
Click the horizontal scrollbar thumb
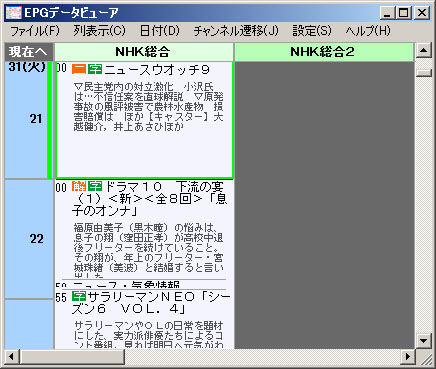click(x=72, y=357)
